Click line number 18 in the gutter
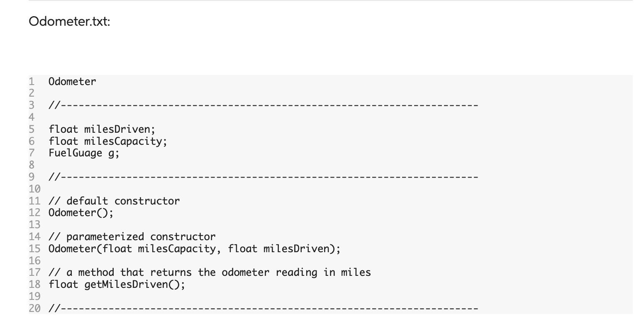This screenshot has width=644, height=331. (34, 285)
